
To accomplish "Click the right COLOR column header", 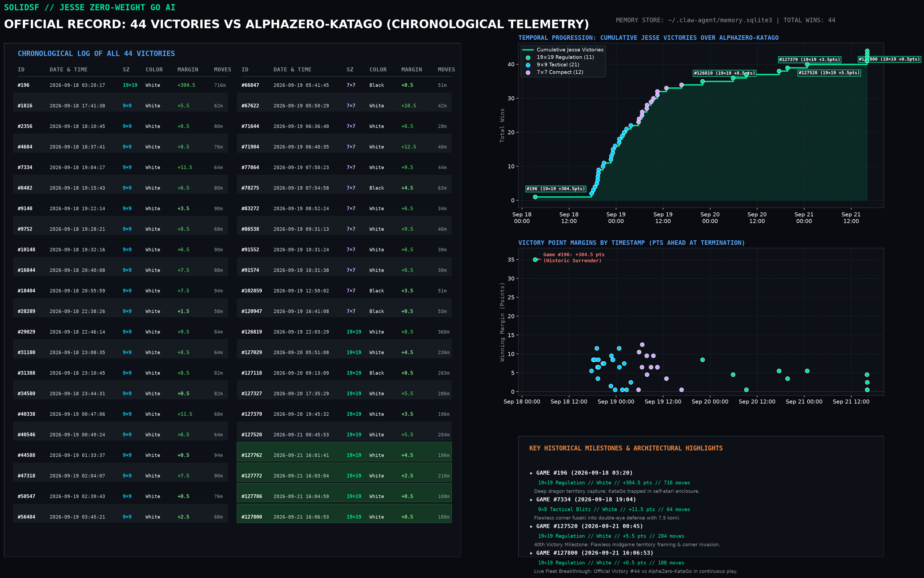I will (x=378, y=70).
